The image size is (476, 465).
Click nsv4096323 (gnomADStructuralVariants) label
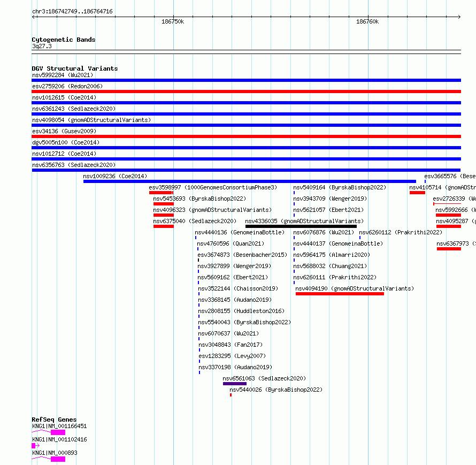212,210
